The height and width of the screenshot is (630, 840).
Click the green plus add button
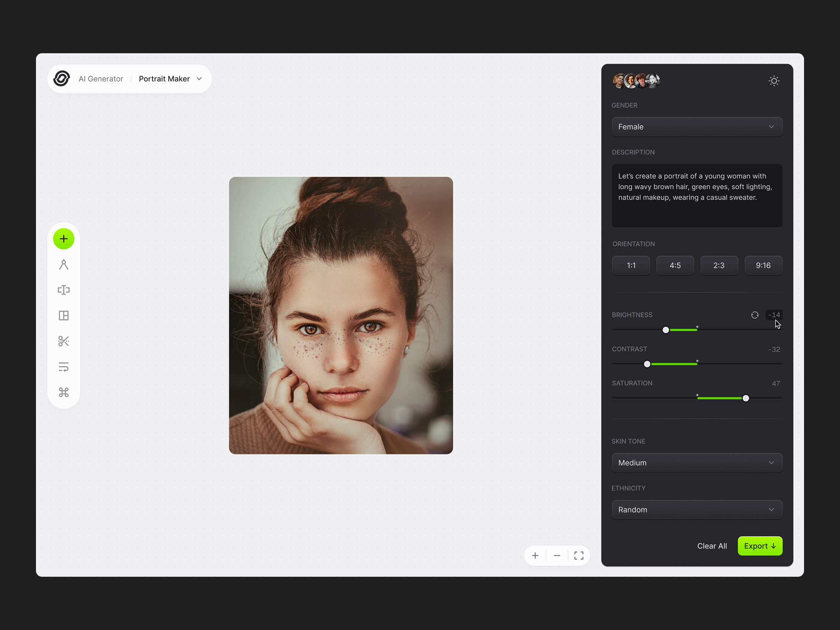point(63,239)
